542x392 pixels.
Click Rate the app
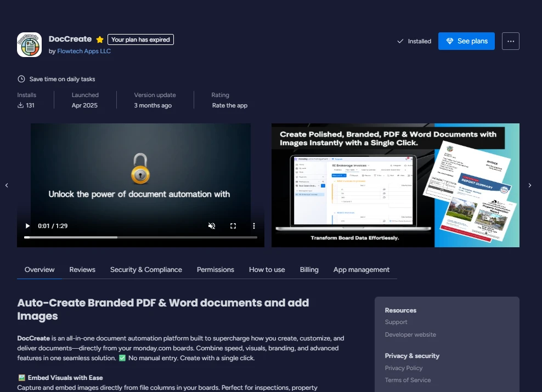coord(230,105)
